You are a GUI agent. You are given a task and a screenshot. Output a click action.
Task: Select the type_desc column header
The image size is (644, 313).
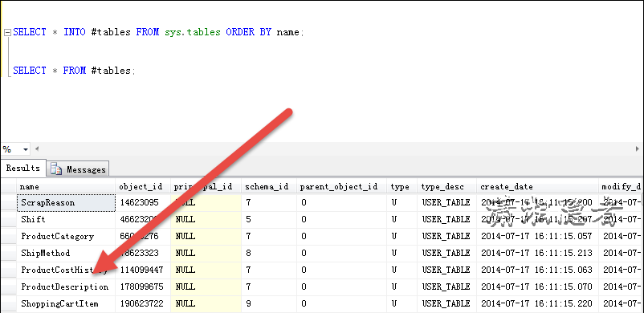point(446,187)
